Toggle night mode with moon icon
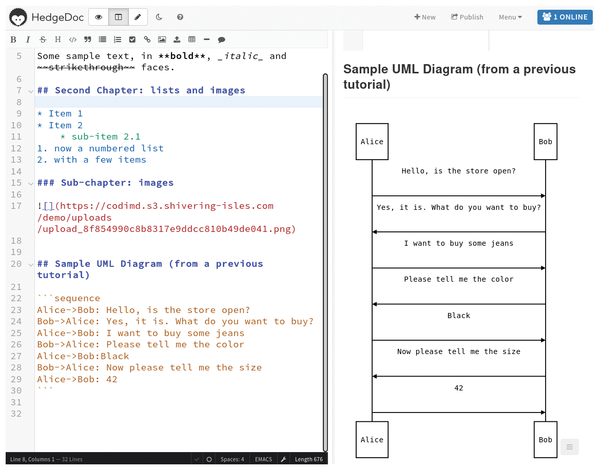 pyautogui.click(x=159, y=17)
